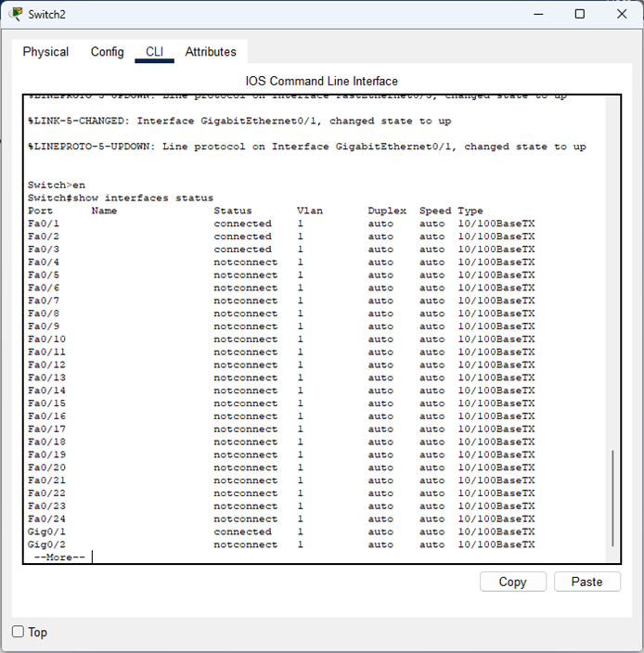
Task: Minimize the Switch2 window
Action: tap(536, 14)
